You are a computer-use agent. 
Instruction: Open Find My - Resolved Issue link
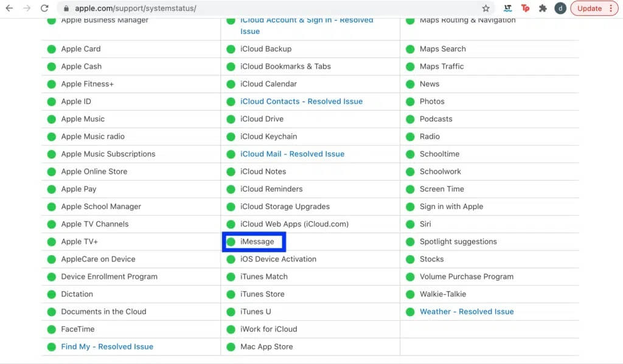(107, 346)
